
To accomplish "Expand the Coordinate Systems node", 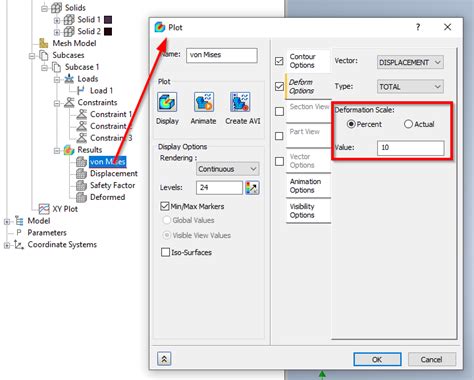I will pos(7,245).
